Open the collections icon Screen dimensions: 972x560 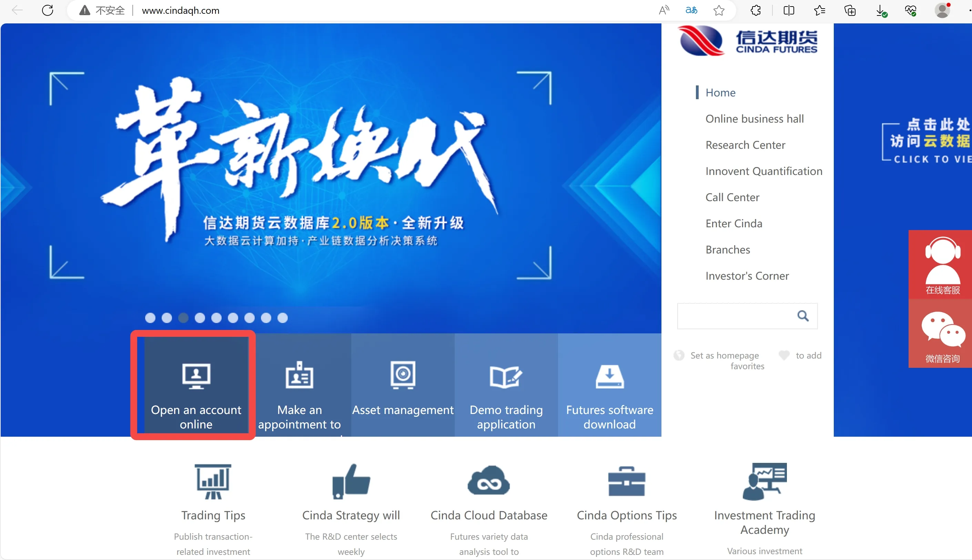tap(850, 10)
